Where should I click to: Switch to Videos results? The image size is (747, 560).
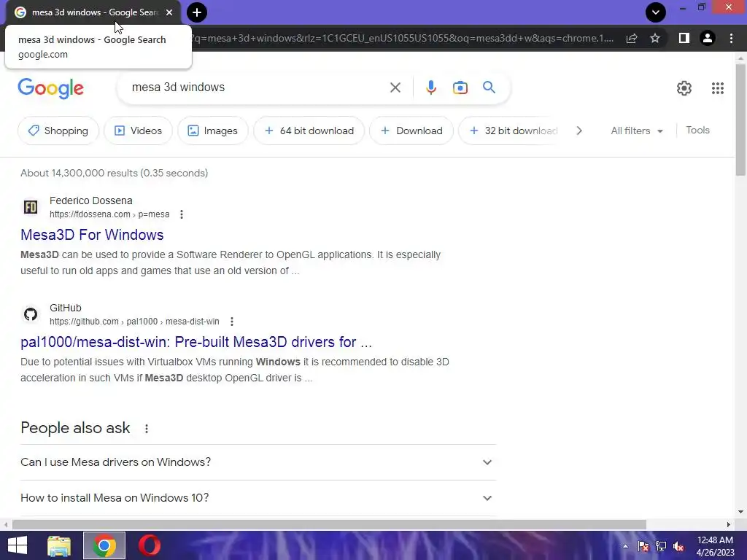pos(138,131)
